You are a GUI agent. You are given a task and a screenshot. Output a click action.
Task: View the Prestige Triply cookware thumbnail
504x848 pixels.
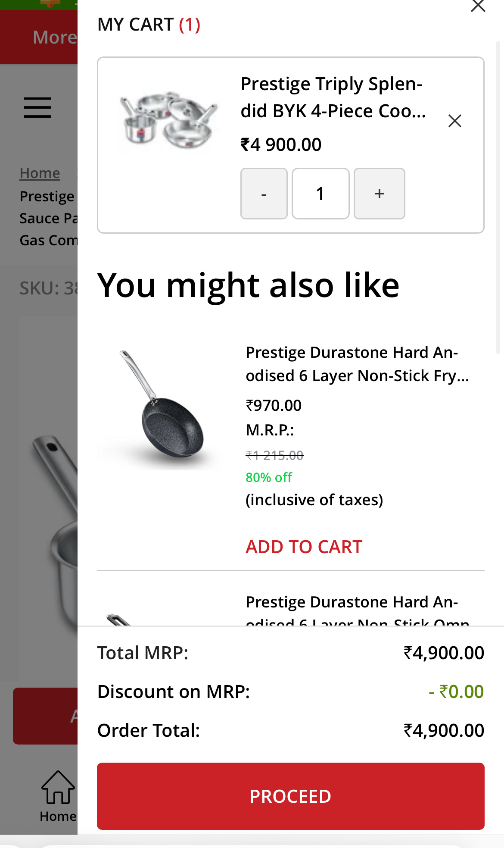click(168, 121)
